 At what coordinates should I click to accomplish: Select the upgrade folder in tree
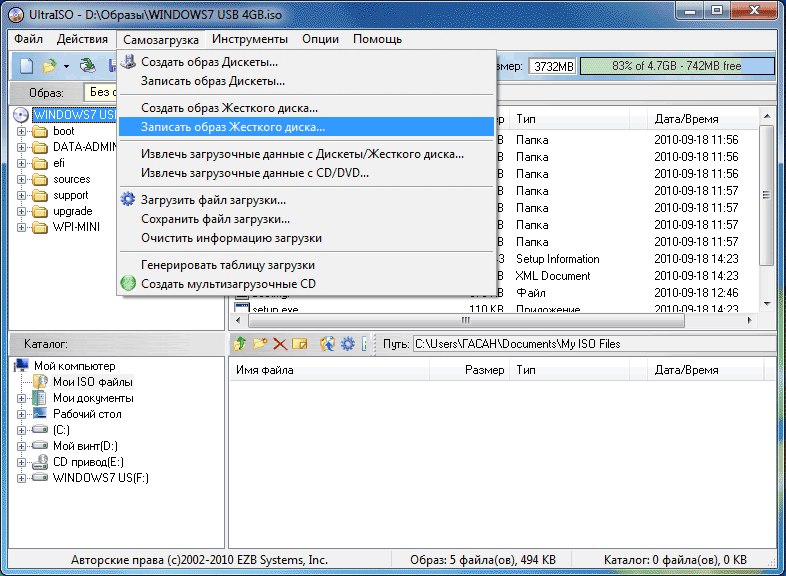73,212
